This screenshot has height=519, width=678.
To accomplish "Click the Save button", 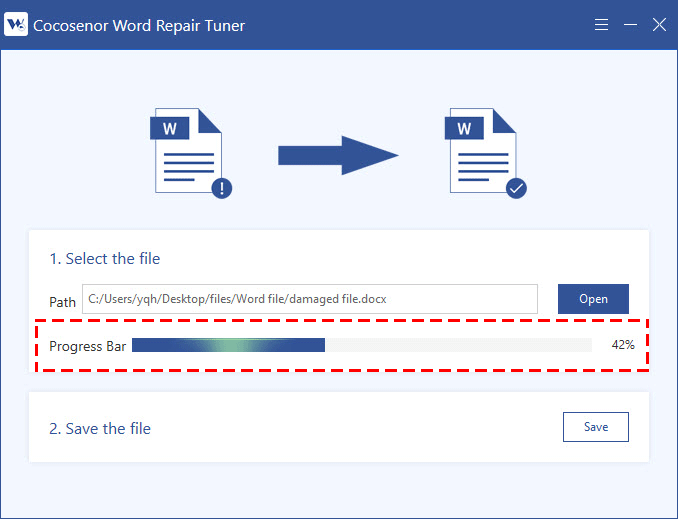I will [595, 427].
